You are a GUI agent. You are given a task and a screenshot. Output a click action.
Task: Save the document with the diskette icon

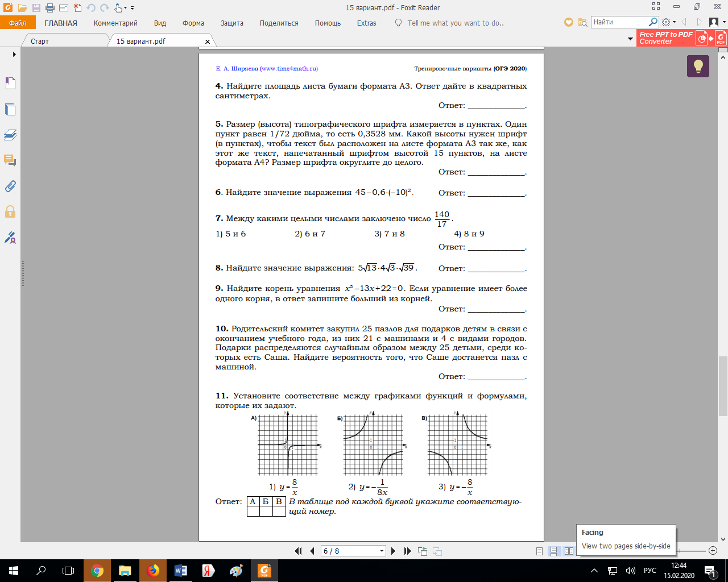pos(36,8)
